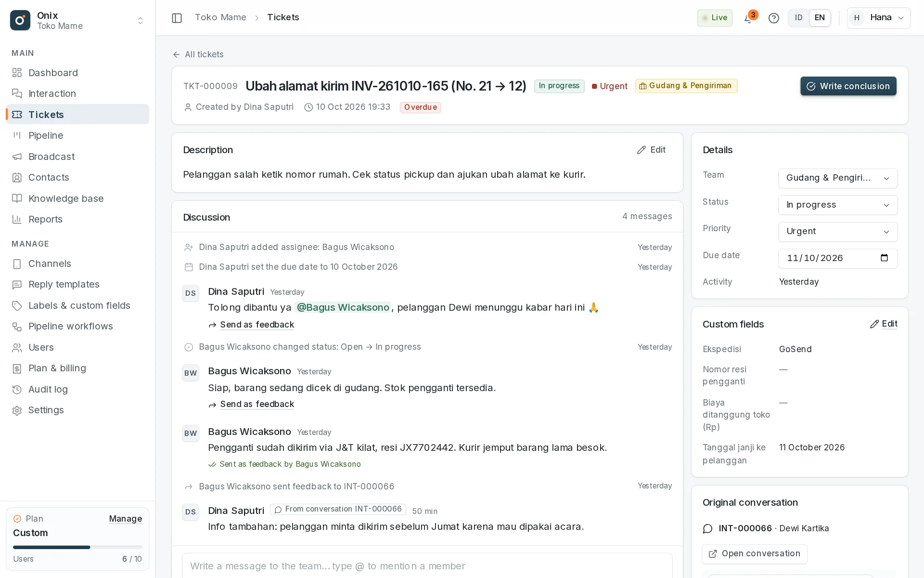Switch language to EN
Screen dimensions: 924x578
click(x=820, y=18)
